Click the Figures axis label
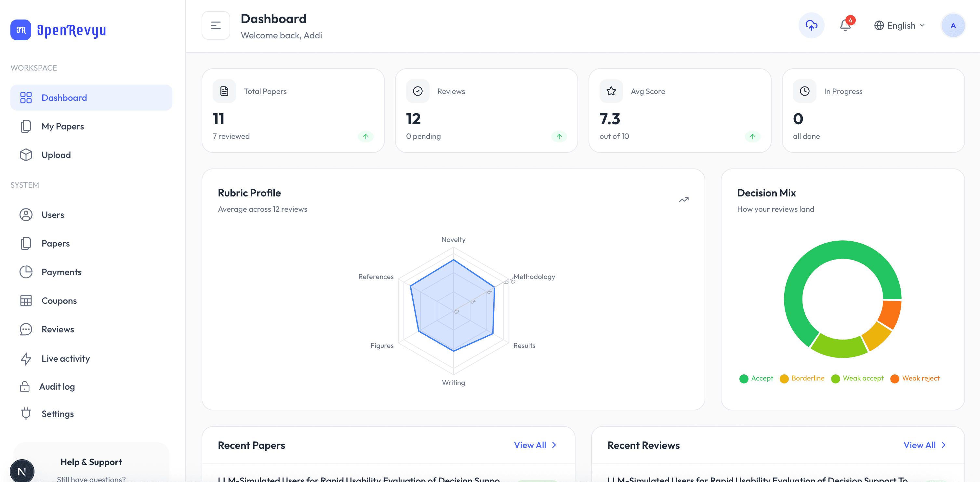Image resolution: width=980 pixels, height=482 pixels. [x=382, y=345]
